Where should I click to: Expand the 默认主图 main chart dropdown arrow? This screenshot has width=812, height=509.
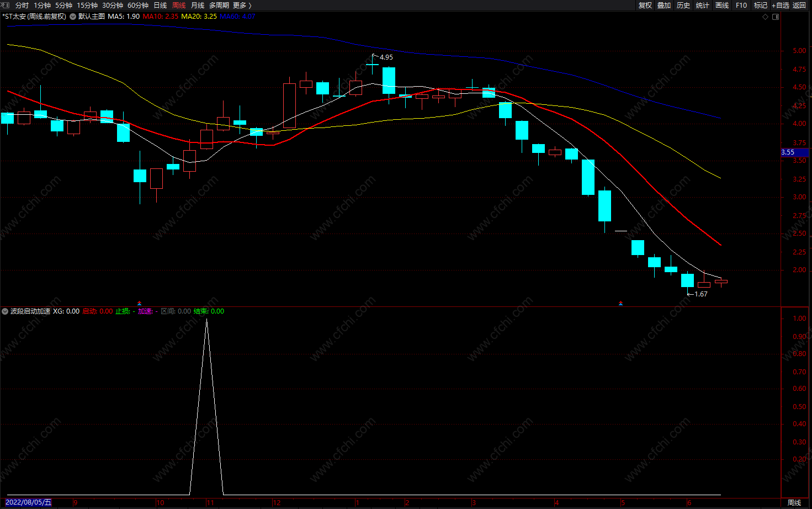coord(73,17)
